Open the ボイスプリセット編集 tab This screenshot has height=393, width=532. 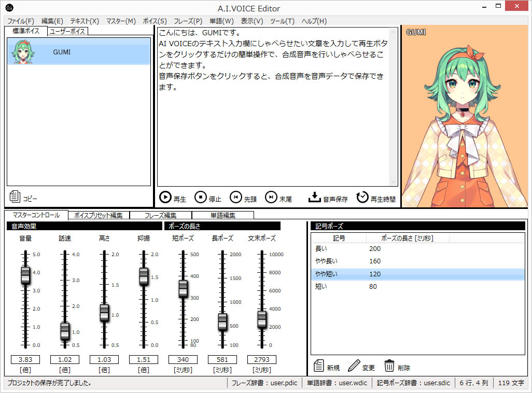(x=99, y=216)
